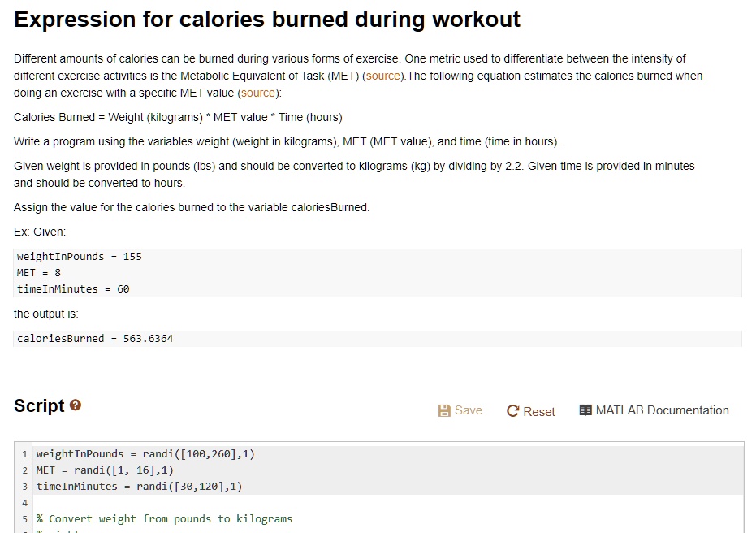This screenshot has height=533, width=756.
Task: Select the book icon next to MATLAB Documentation
Action: (584, 409)
